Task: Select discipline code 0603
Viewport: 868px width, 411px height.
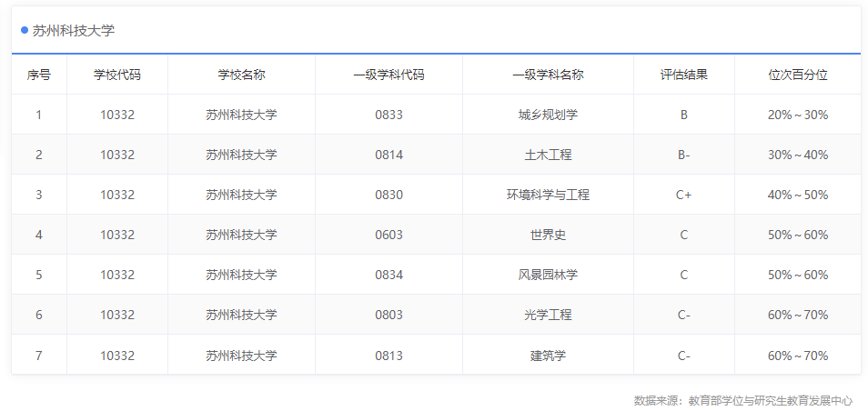Action: point(389,235)
